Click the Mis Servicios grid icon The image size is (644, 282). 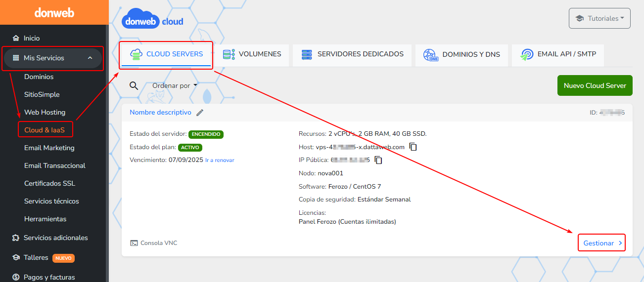(x=16, y=58)
